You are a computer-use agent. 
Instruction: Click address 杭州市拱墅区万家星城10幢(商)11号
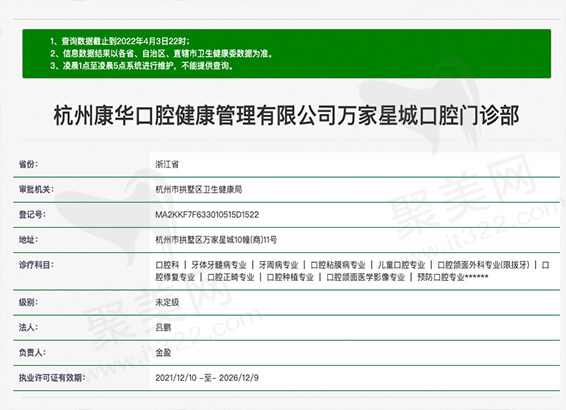216,240
